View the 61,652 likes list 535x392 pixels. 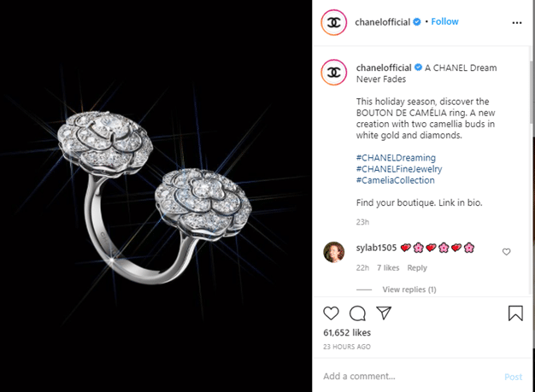347,333
